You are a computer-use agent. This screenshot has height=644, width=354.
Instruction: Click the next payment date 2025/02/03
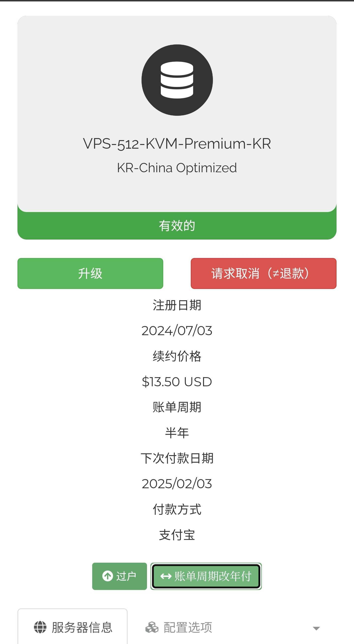point(177,484)
